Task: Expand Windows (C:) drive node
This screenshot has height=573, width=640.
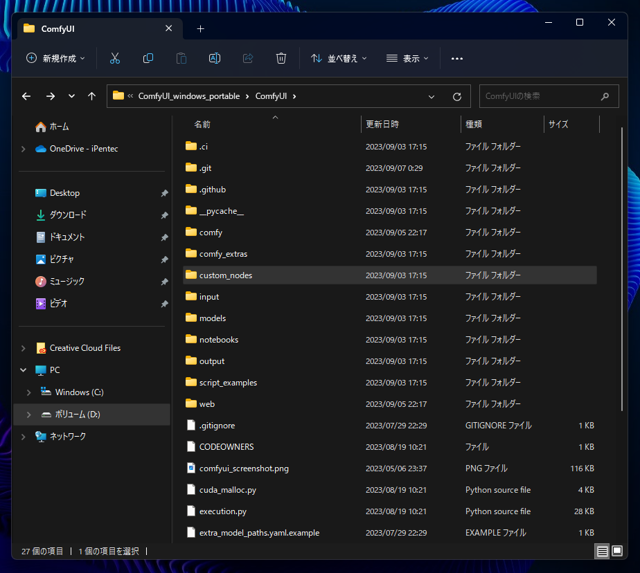Action: 29,393
